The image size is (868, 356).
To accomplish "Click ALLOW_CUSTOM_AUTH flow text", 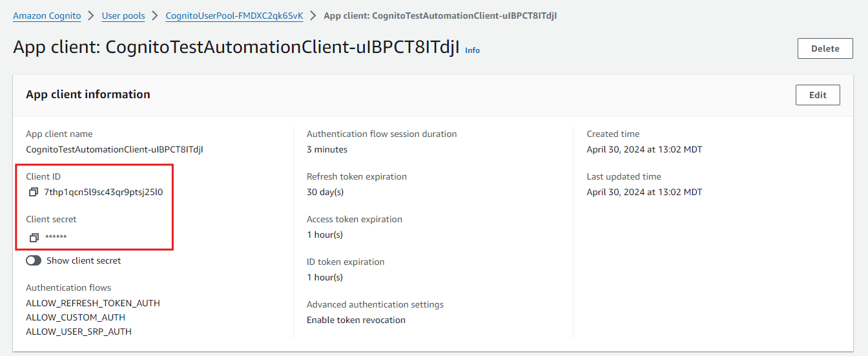I will click(76, 317).
